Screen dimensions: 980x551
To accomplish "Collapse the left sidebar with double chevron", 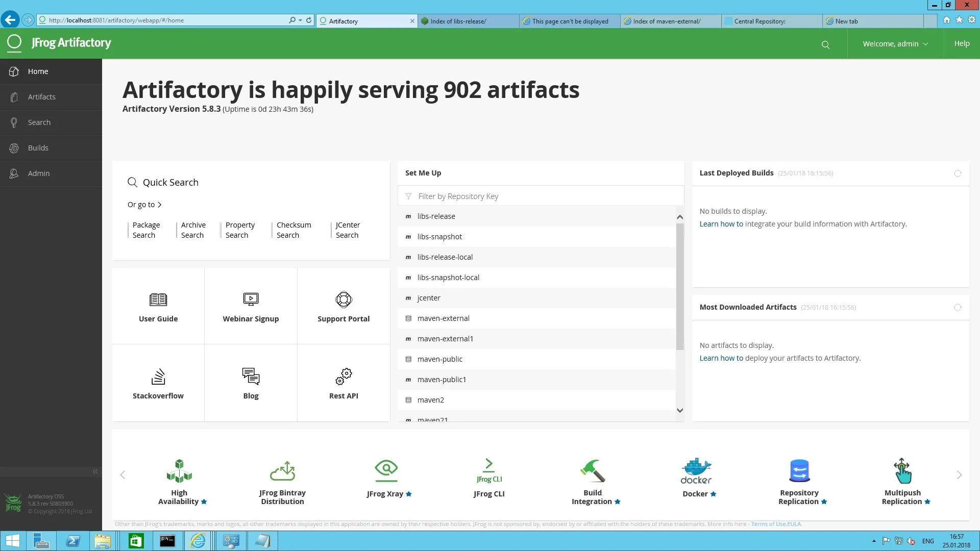I will [95, 471].
